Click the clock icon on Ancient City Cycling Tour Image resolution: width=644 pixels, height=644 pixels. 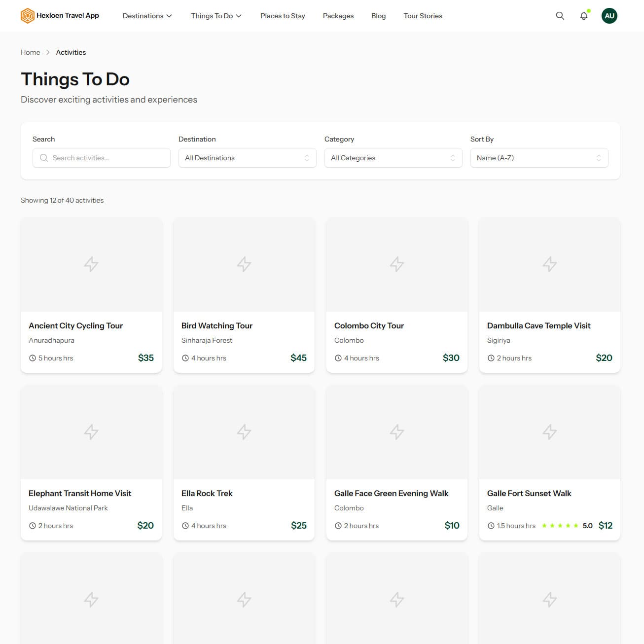click(32, 358)
